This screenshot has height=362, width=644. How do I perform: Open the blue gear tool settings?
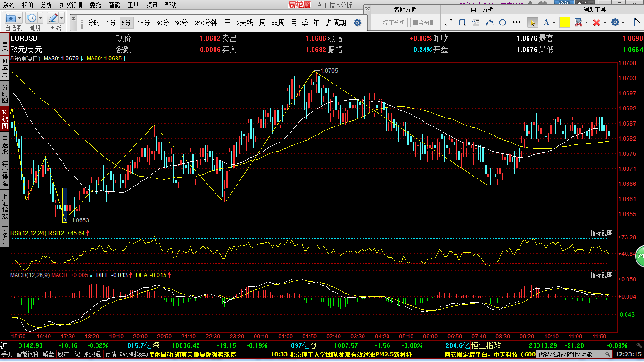click(615, 22)
